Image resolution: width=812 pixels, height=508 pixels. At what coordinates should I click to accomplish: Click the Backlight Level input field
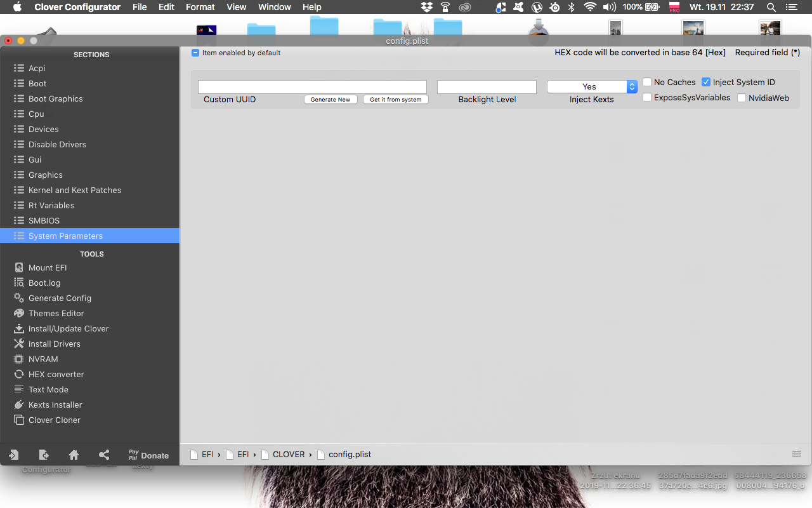(x=487, y=87)
